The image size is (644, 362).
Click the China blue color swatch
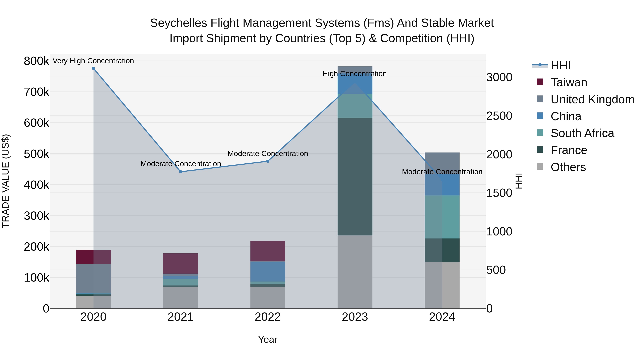click(540, 116)
